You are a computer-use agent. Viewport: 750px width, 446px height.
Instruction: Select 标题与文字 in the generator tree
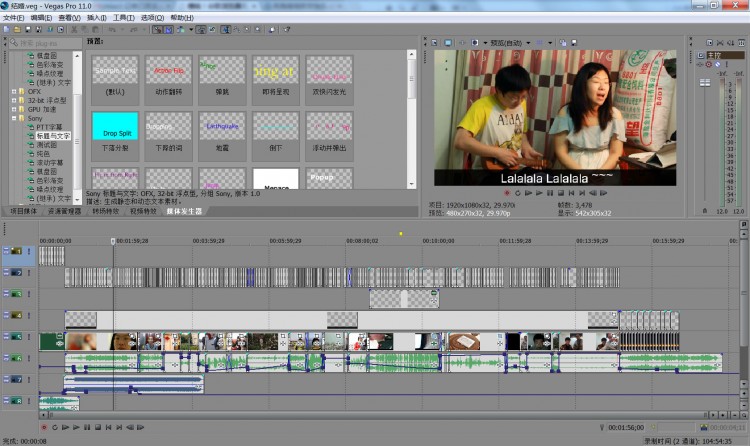53,136
